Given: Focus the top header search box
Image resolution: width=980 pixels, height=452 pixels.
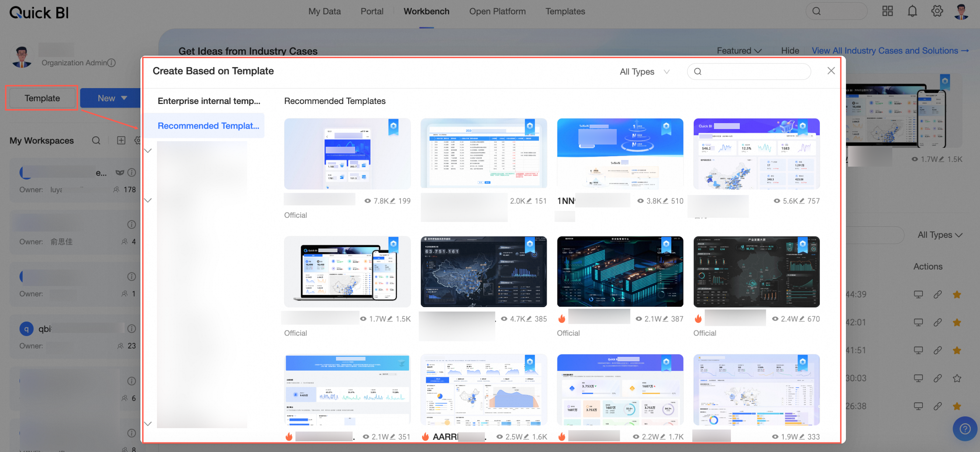Looking at the screenshot, I should tap(836, 11).
